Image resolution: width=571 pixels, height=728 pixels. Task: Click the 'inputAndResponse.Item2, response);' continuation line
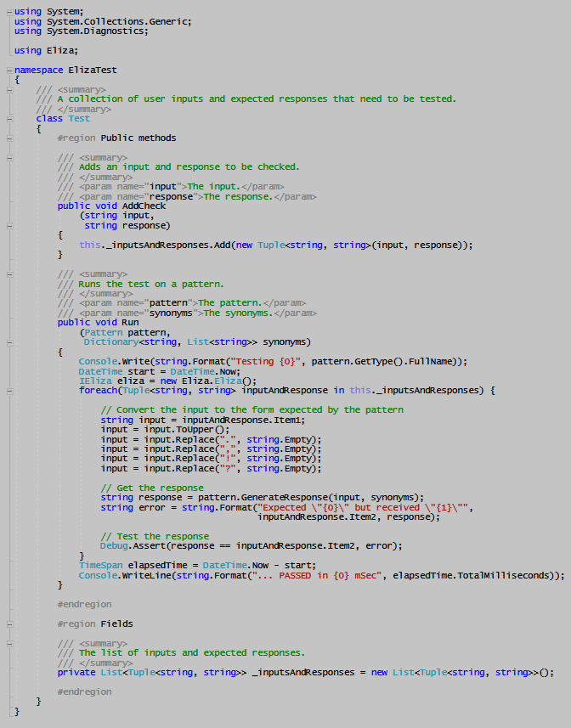click(x=348, y=517)
